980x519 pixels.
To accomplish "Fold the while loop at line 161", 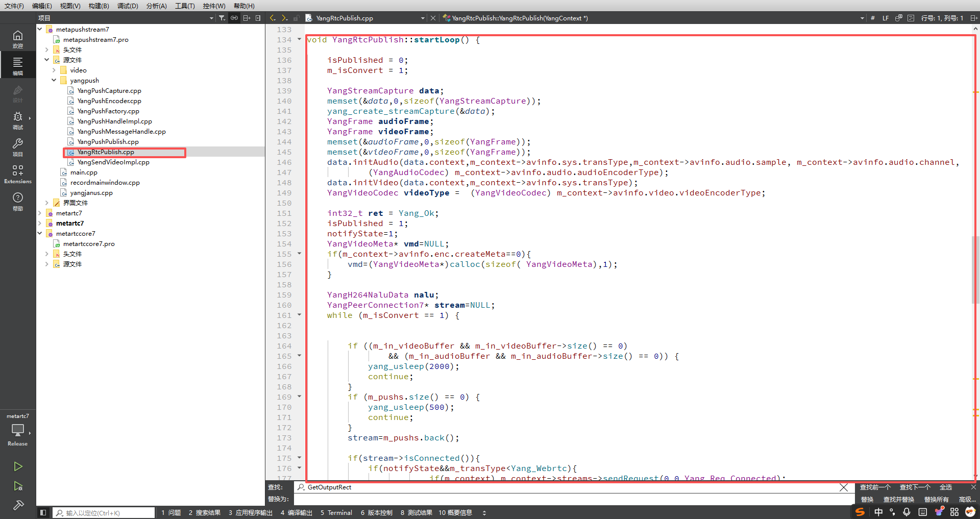I will 300,315.
